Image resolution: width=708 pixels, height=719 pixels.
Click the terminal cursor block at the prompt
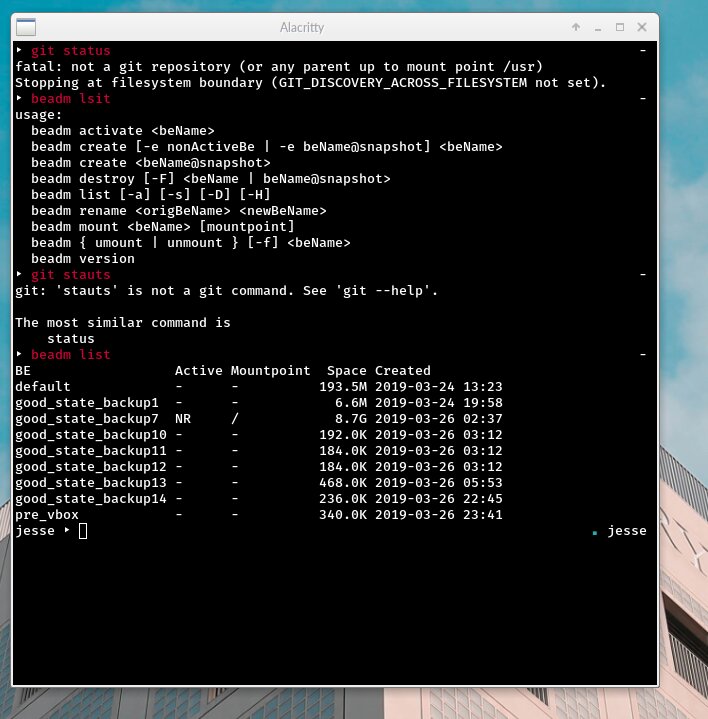tap(83, 531)
